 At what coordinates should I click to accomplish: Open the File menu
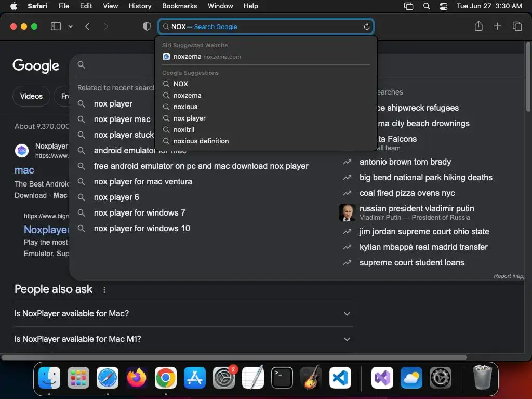63,6
